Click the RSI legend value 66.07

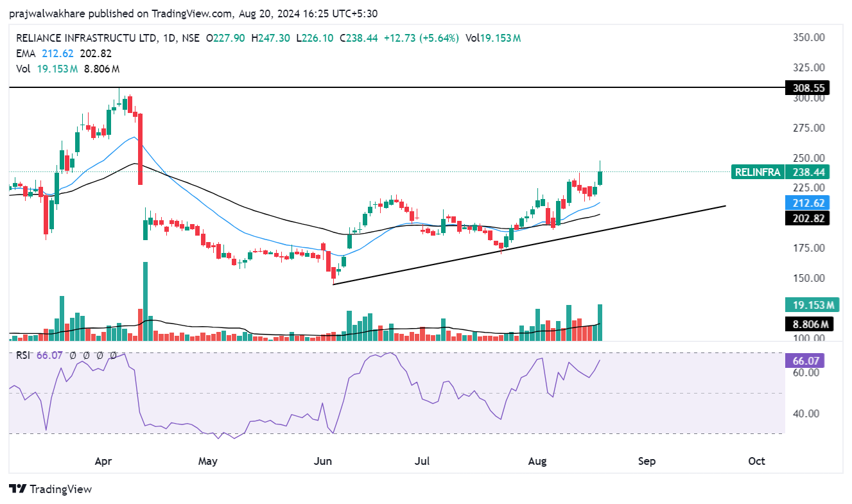49,354
